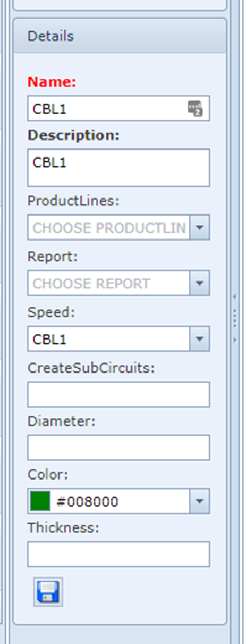246x644 pixels.
Task: Click the right-pointing arrow on the splitter bar
Action: pos(234,339)
